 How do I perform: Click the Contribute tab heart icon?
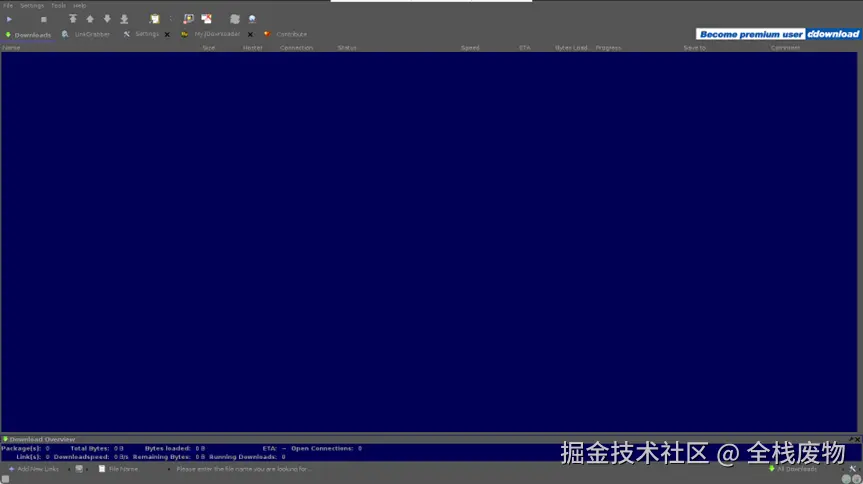(267, 34)
